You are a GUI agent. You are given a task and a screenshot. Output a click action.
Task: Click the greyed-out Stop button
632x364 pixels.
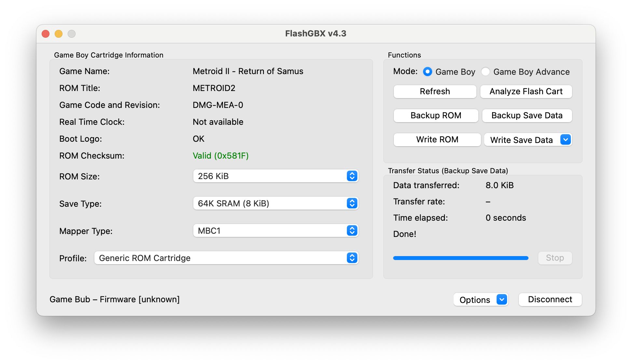click(x=555, y=258)
